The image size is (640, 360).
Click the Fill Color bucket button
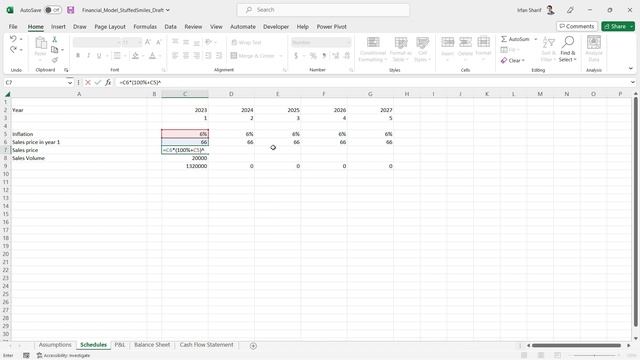tap(135, 56)
